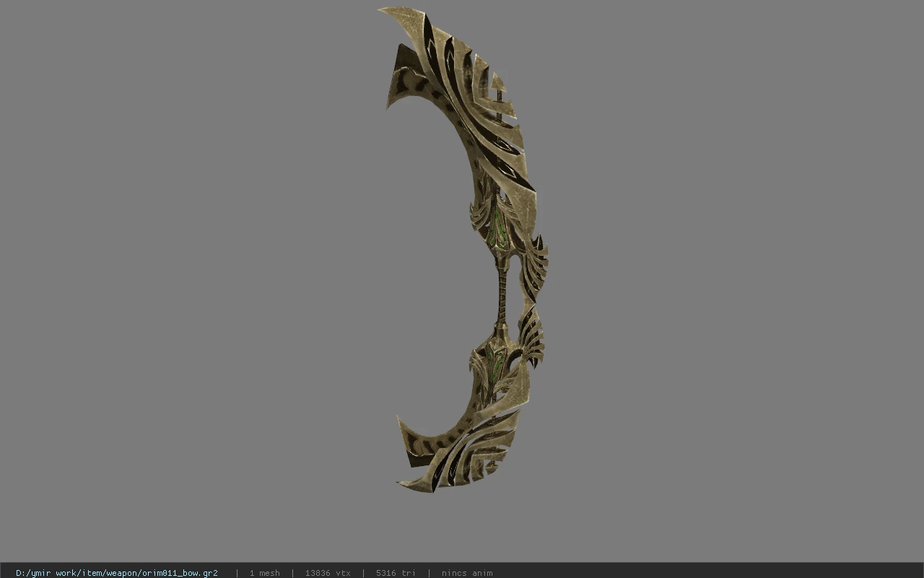Click the file path 'D:/ymir work/item/weapon/orim011_bow.gr2'
The image size is (924, 578).
(x=117, y=573)
